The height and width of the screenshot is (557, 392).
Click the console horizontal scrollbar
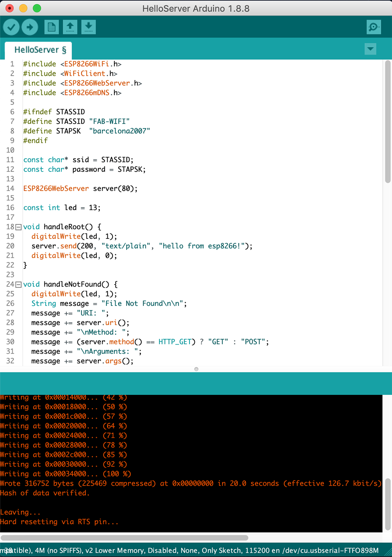click(124, 537)
